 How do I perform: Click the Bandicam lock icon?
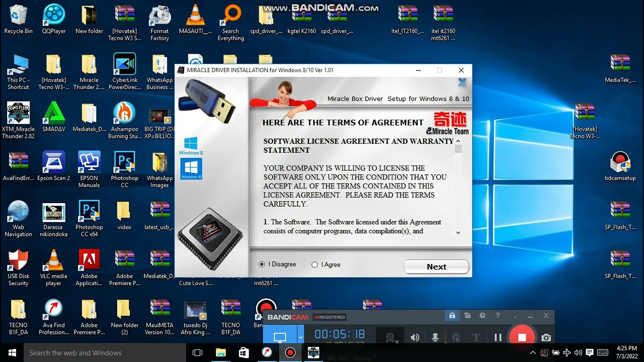(x=452, y=316)
